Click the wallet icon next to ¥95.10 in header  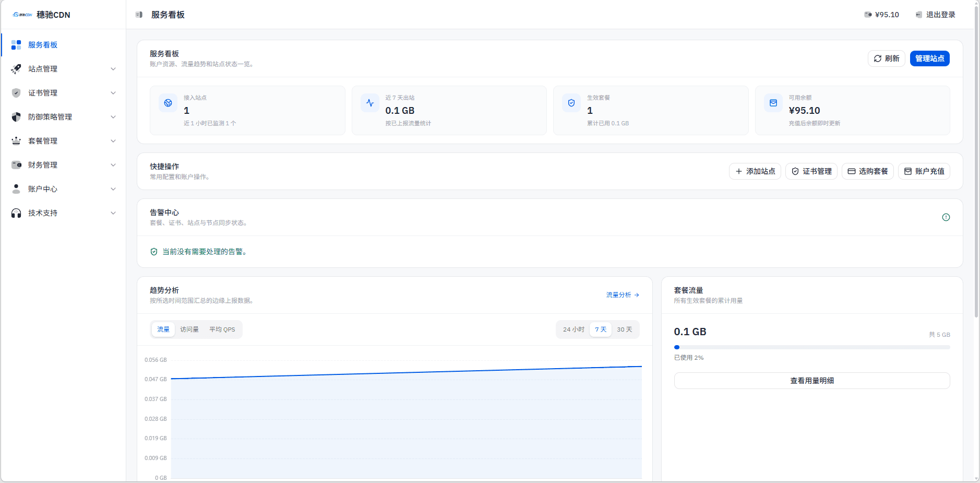coord(868,15)
